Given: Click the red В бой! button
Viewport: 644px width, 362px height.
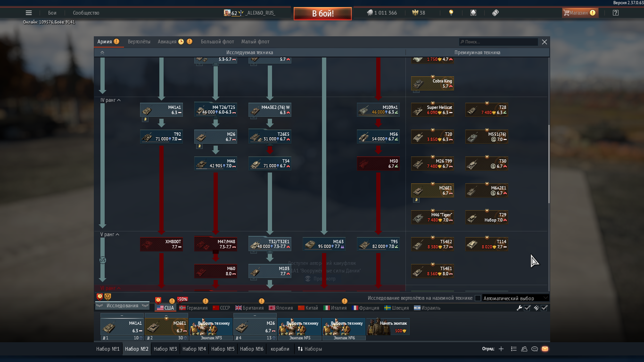Looking at the screenshot, I should point(322,14).
